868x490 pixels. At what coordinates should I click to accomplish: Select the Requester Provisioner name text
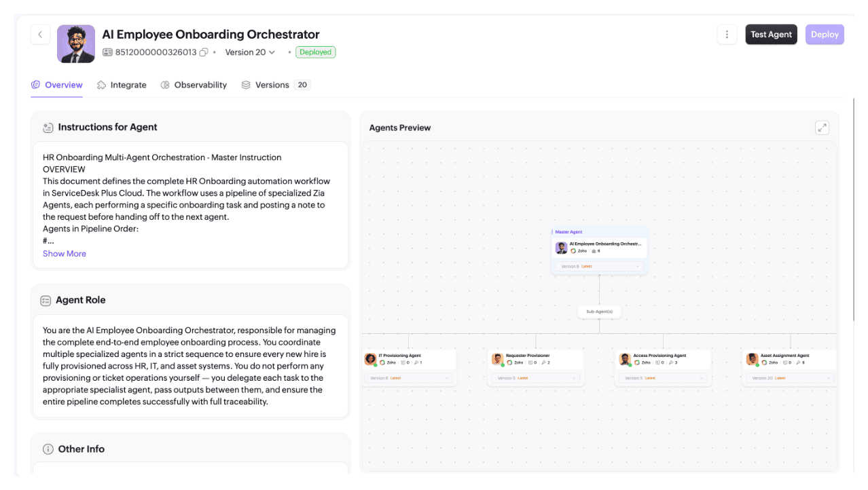pos(528,356)
